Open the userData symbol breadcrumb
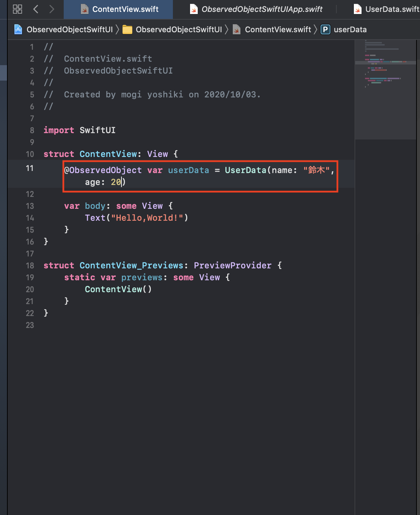This screenshot has width=420, height=515. point(350,29)
